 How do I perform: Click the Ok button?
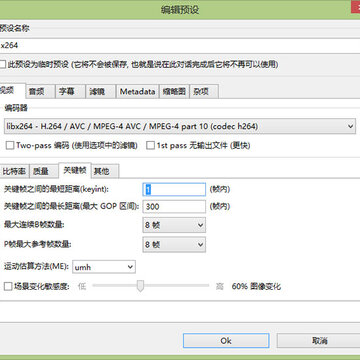(x=226, y=341)
